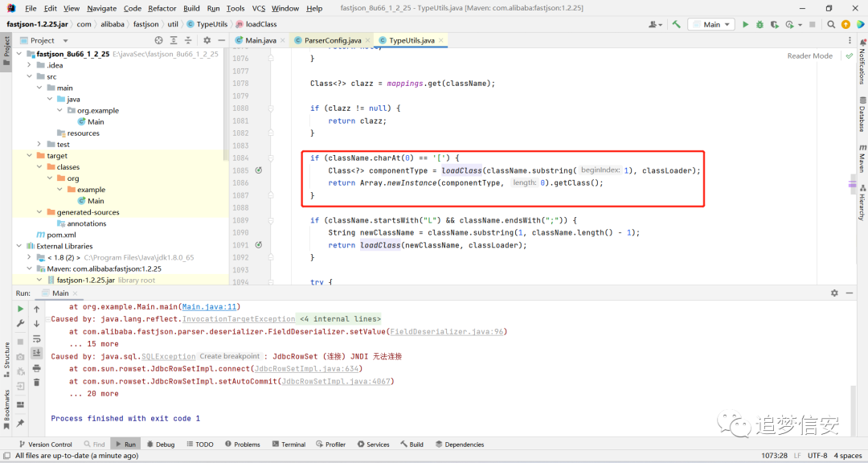868x463 pixels.
Task: Click the green checkmark inspection icon in editor
Action: [850, 56]
